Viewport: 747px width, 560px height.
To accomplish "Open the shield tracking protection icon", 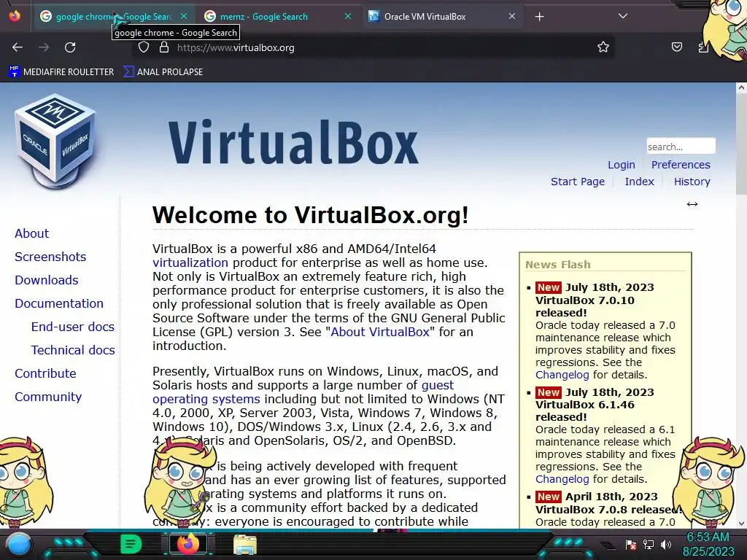I will click(x=144, y=47).
